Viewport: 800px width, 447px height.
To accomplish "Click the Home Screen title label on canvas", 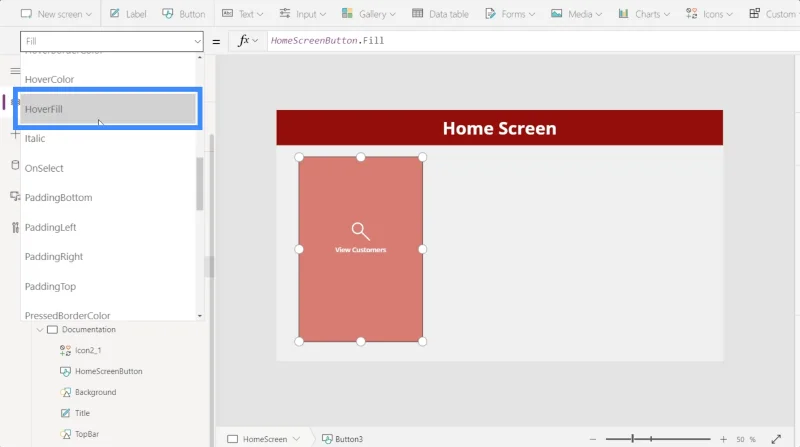I will tap(499, 128).
